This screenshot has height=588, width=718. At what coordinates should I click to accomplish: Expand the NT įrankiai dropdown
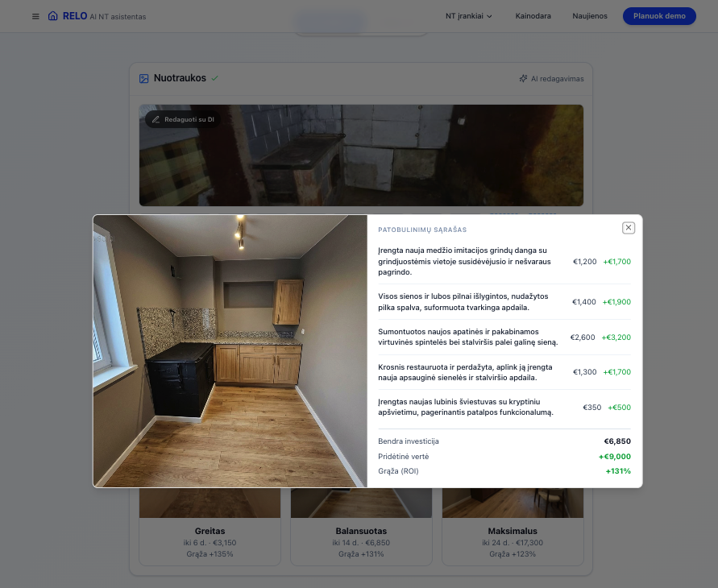(468, 16)
